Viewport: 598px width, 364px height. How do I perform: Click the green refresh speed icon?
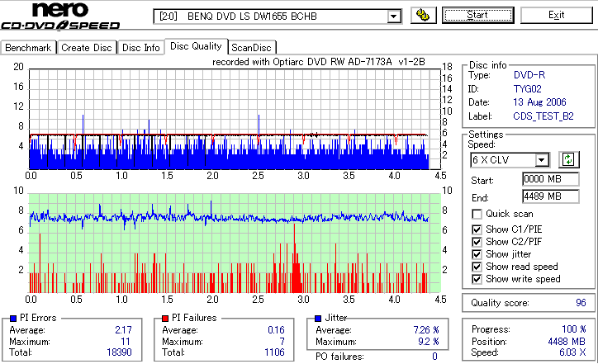[x=568, y=159]
